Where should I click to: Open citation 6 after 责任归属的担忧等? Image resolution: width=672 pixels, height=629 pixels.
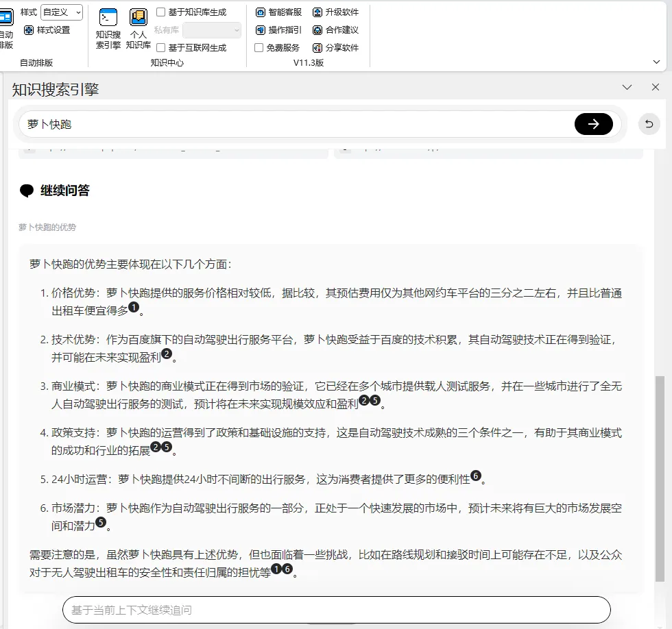pyautogui.click(x=287, y=569)
